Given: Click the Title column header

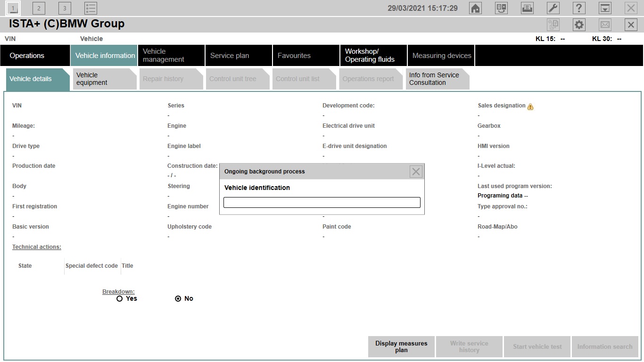Looking at the screenshot, I should click(127, 266).
